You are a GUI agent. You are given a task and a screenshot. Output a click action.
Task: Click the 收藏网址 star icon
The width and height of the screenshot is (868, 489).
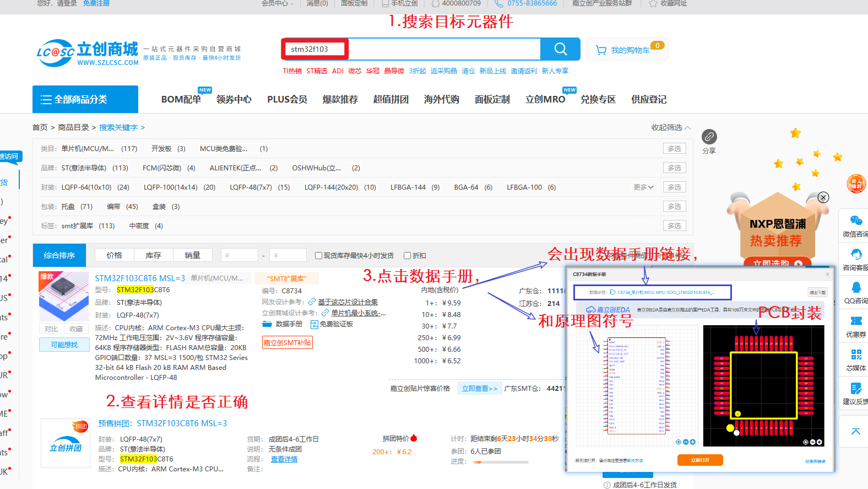click(653, 3)
